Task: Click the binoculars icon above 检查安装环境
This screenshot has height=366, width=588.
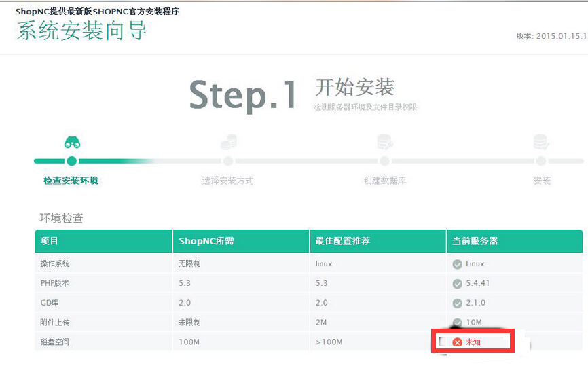Action: (x=72, y=142)
